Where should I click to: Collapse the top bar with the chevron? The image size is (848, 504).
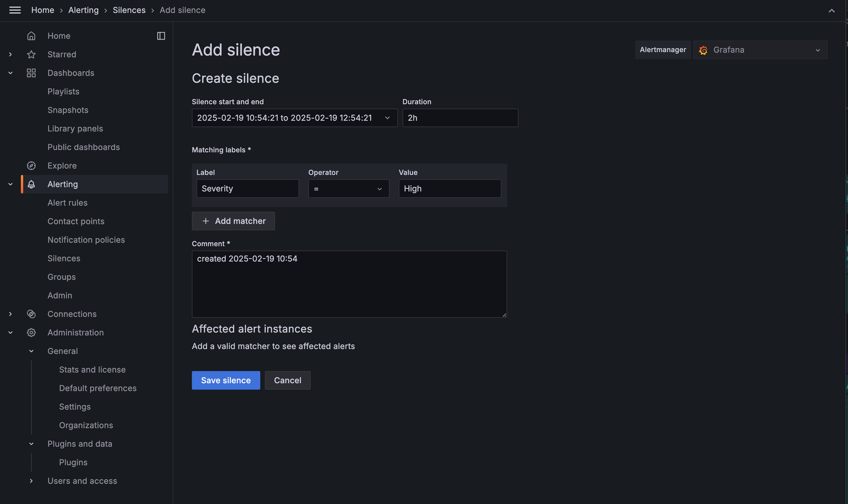(831, 11)
